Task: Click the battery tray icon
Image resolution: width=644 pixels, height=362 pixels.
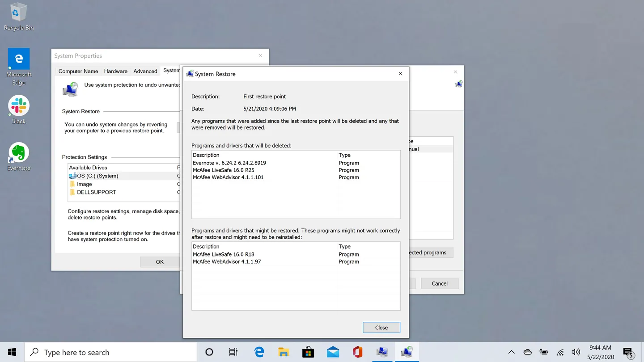Action: point(544,352)
